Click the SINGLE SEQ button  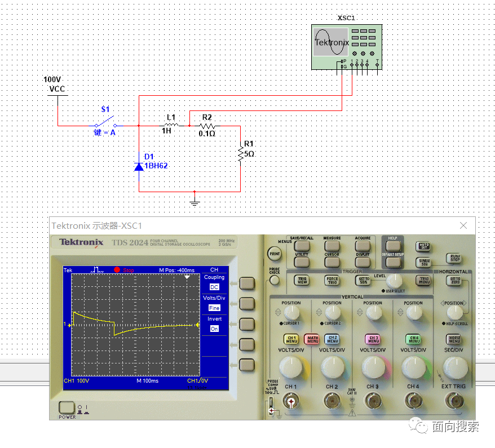(x=424, y=262)
